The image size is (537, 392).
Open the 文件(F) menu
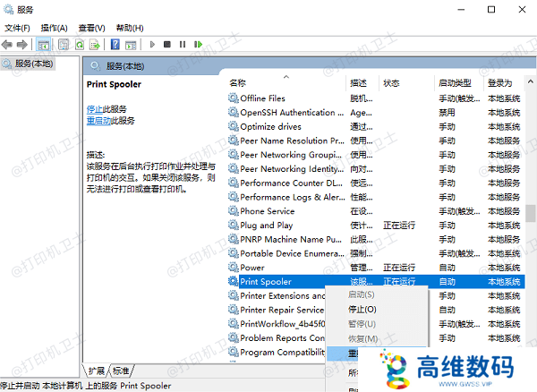[18, 28]
